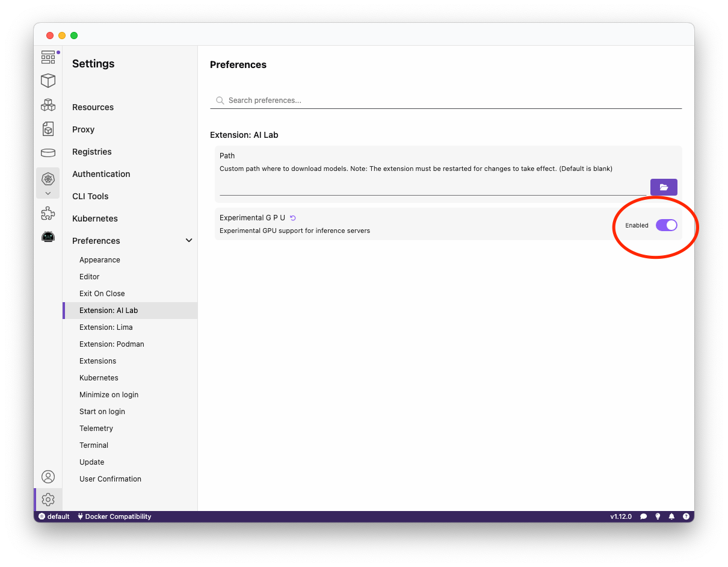Open the Appearance preferences

[100, 260]
